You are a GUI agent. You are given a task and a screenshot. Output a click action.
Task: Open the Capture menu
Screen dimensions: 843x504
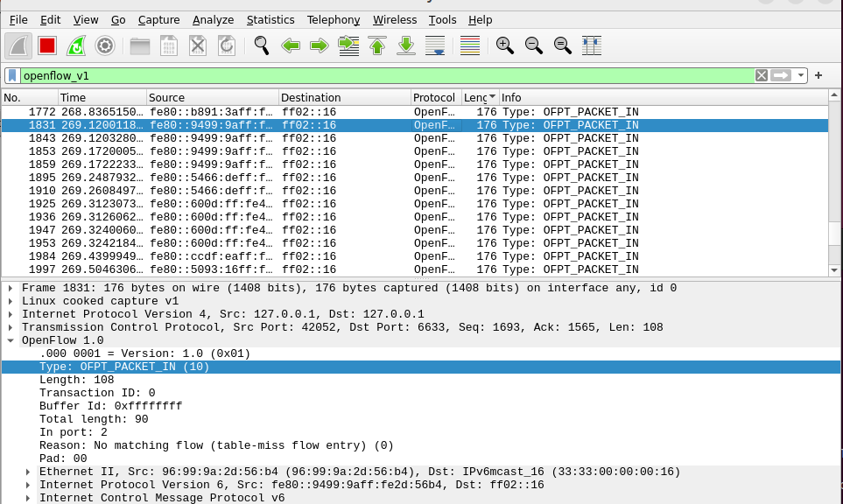tap(158, 20)
